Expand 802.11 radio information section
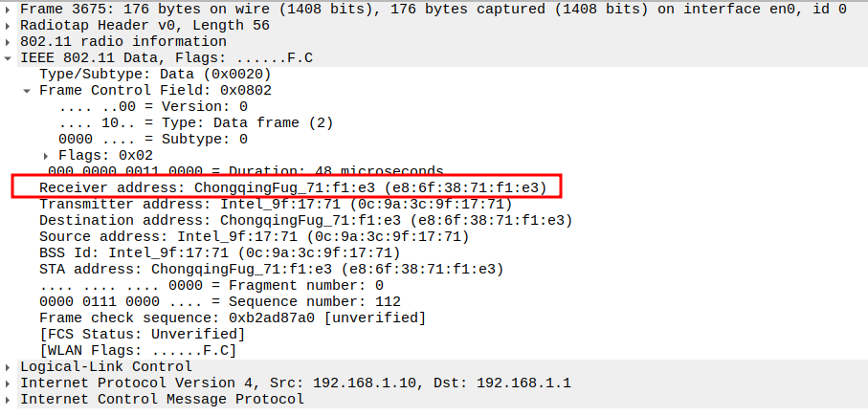868x416 pixels. click(9, 41)
